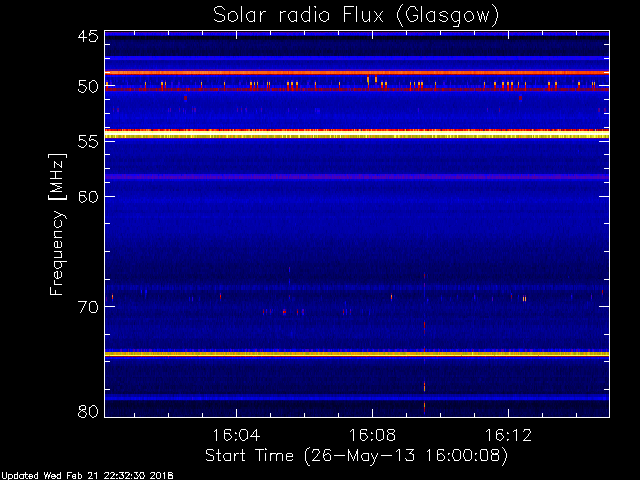Select the 50 MHz tick label
The image size is (640, 480).
click(87, 87)
